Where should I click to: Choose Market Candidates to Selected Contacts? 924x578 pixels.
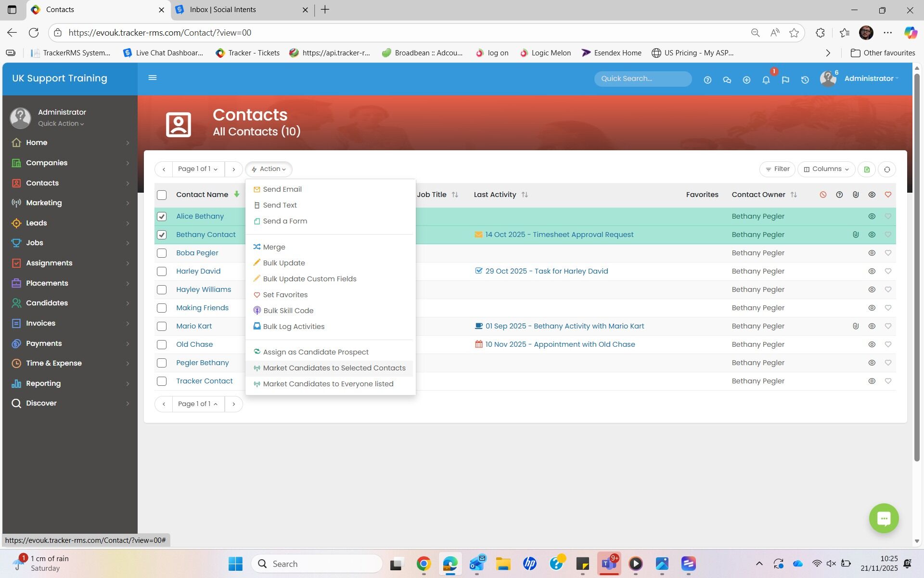[x=334, y=368]
